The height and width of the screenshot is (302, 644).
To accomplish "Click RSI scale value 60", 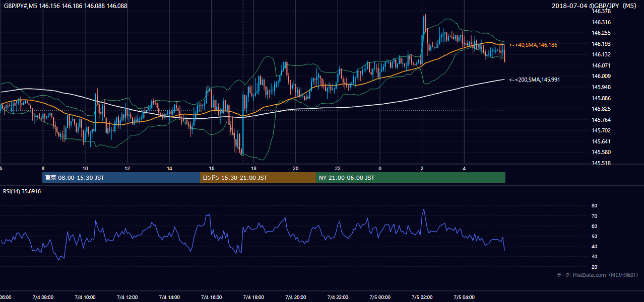I will pos(595,226).
